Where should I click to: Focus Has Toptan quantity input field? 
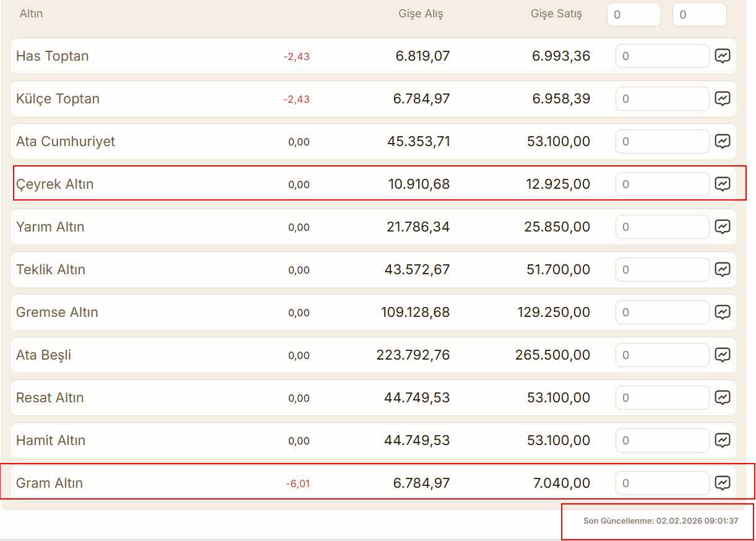click(x=662, y=56)
